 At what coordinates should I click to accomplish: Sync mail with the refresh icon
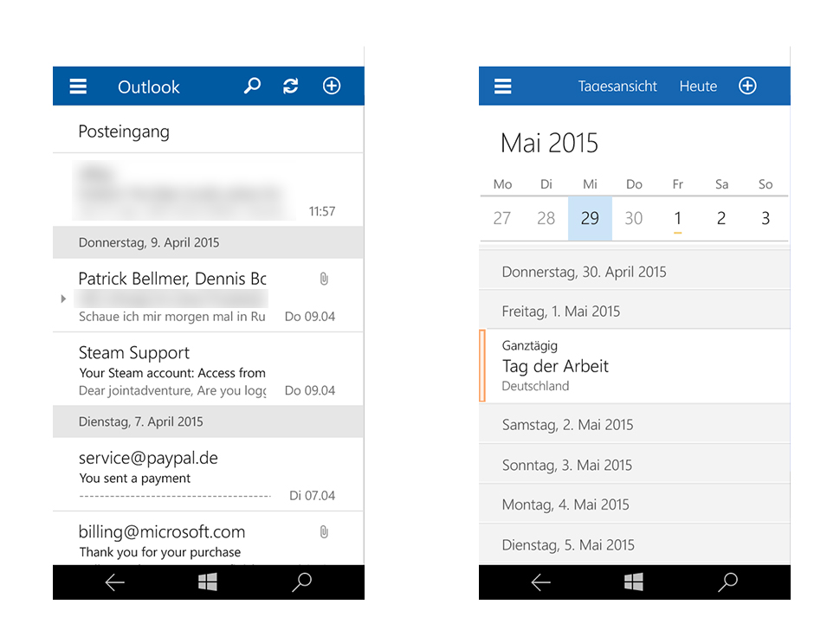click(291, 86)
